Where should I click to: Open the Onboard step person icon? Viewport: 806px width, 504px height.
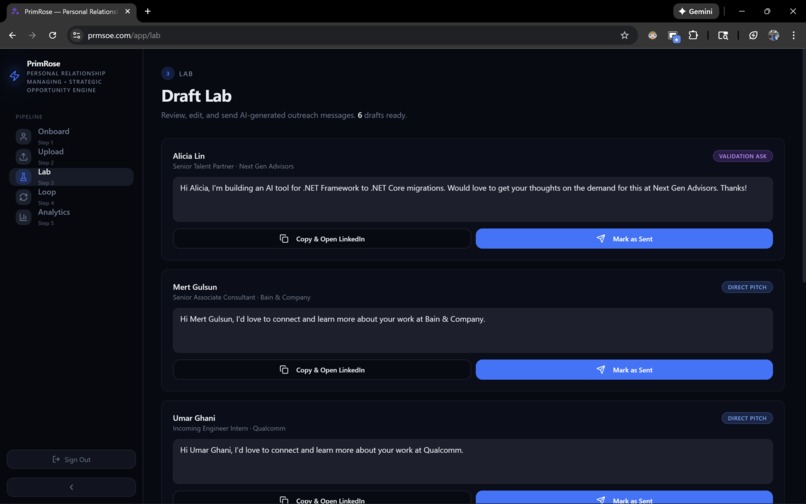point(23,136)
